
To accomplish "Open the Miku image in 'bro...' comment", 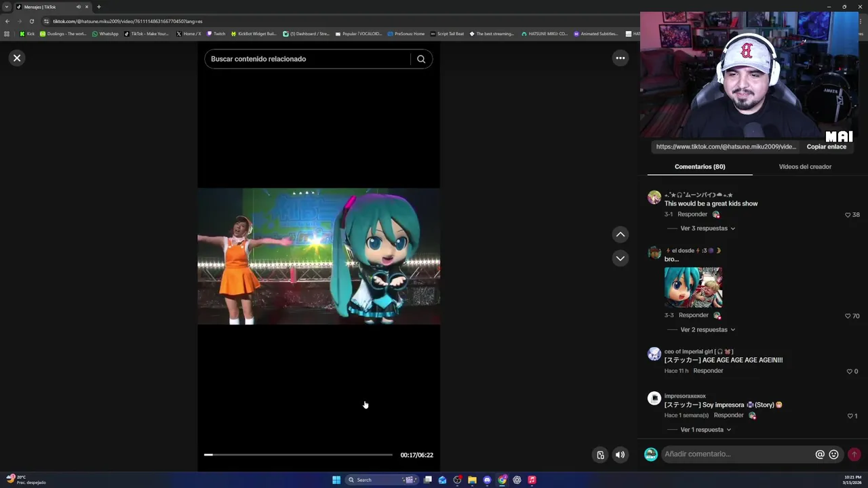I will pyautogui.click(x=693, y=287).
